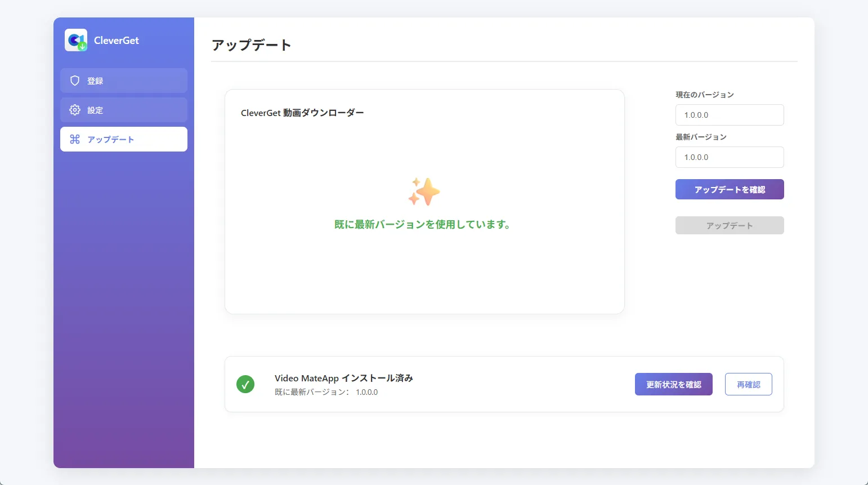Click the greyed-out アップデート button

click(730, 225)
